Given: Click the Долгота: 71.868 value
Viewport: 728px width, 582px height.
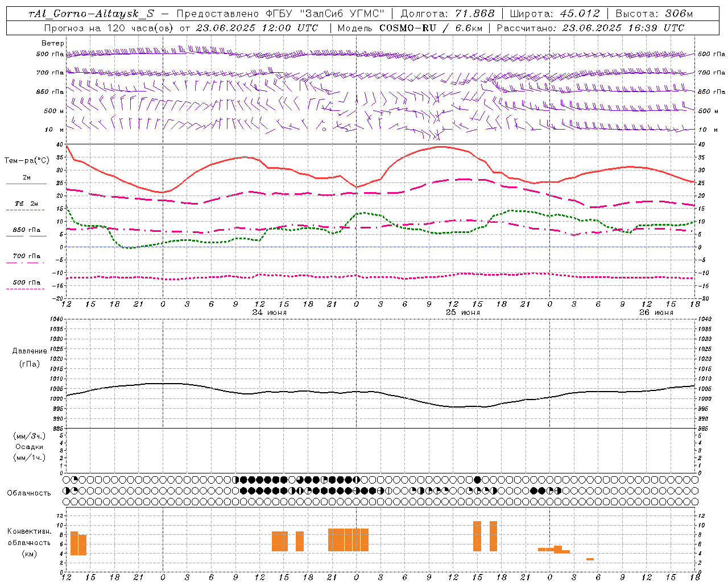Looking at the screenshot, I should (448, 14).
